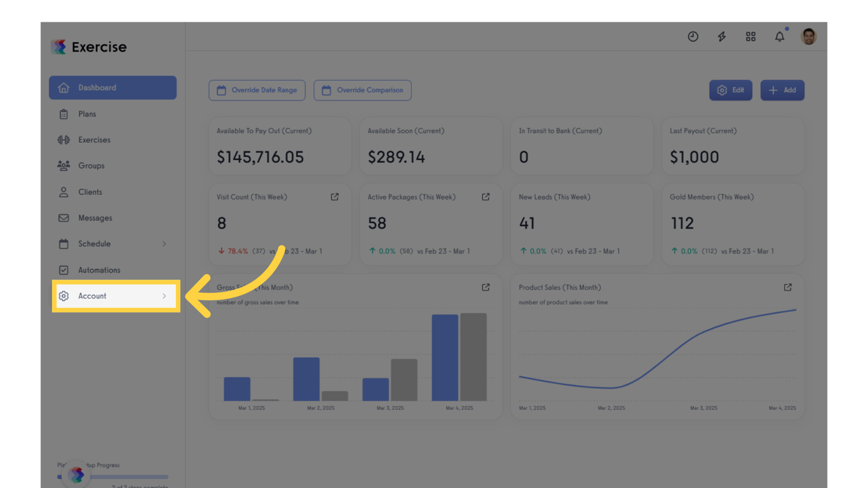Go to Dashboard in the sidebar
The image size is (868, 488).
coord(112,88)
